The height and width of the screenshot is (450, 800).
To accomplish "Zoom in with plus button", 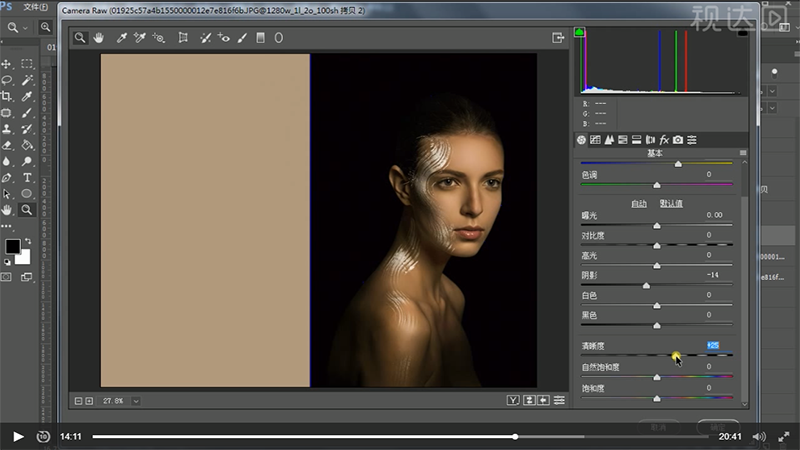I will coord(89,401).
